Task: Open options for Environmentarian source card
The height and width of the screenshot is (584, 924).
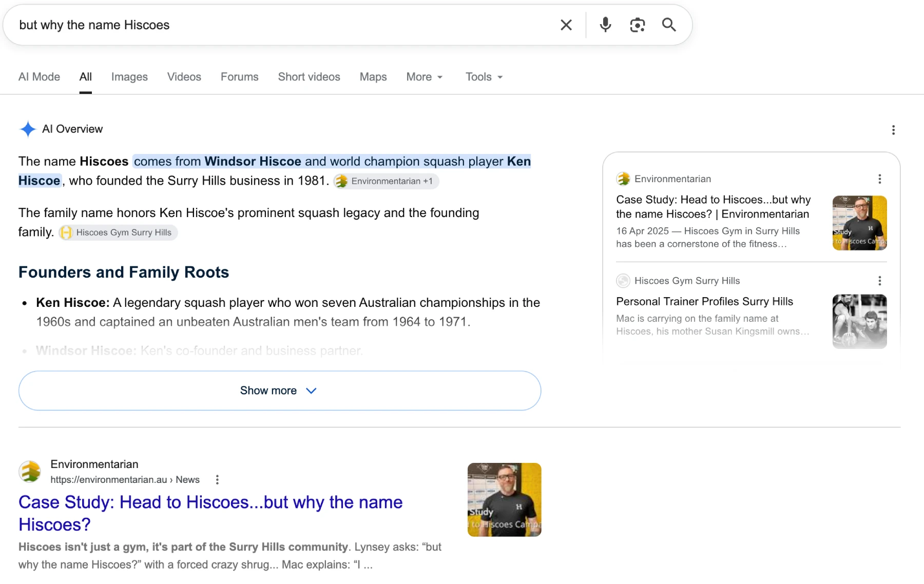Action: click(x=880, y=179)
